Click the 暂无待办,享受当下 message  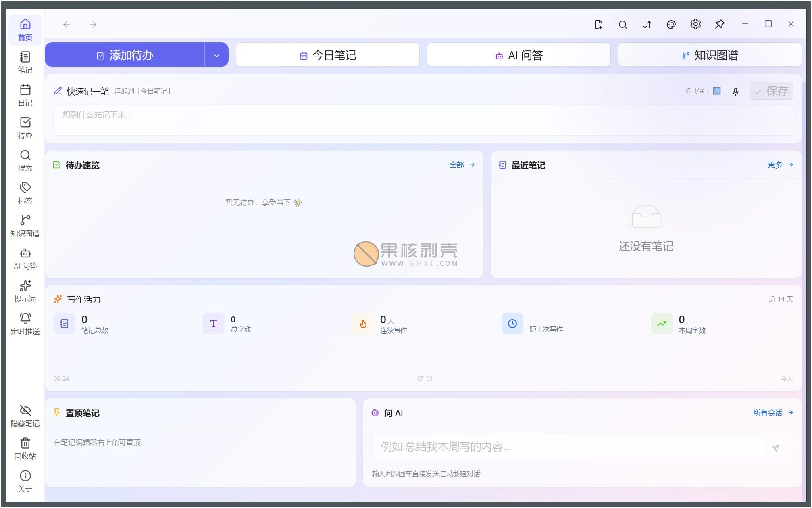[x=263, y=203]
